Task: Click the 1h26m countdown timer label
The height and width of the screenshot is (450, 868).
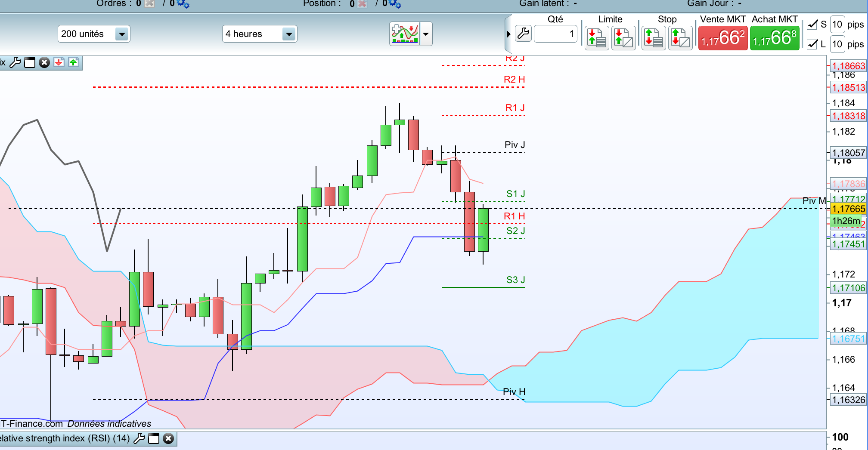Action: click(x=846, y=221)
